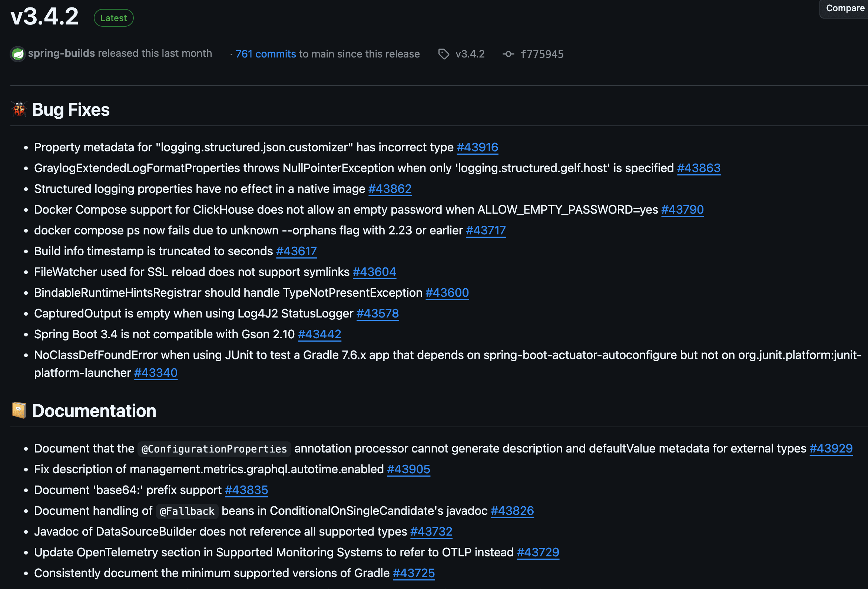Click the commit icon beside f775945
The image size is (868, 589).
click(508, 54)
